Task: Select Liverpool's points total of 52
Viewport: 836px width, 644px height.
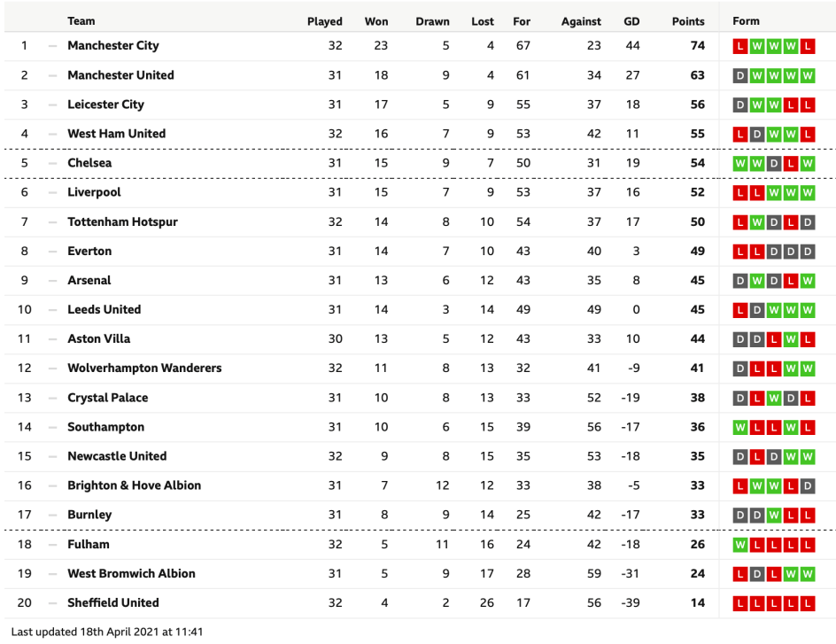Action: [698, 193]
